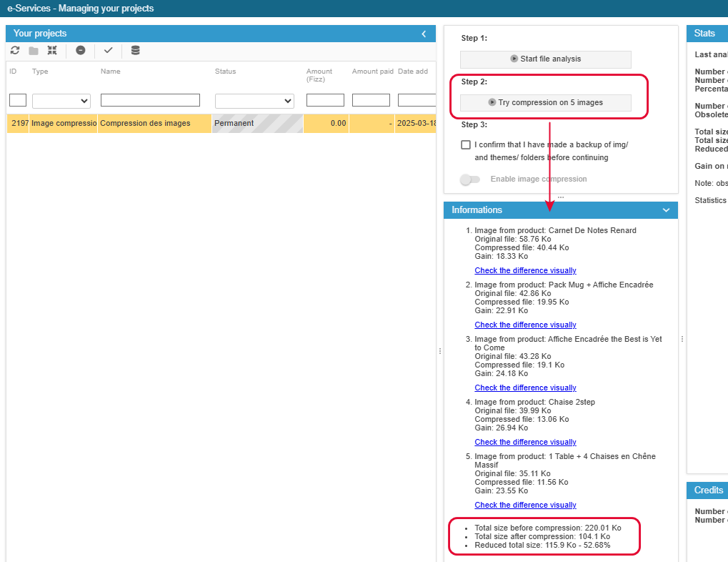Image resolution: width=728 pixels, height=562 pixels.
Task: Click 'Total size after compression: 104.1 Ko'
Action: [x=542, y=536]
